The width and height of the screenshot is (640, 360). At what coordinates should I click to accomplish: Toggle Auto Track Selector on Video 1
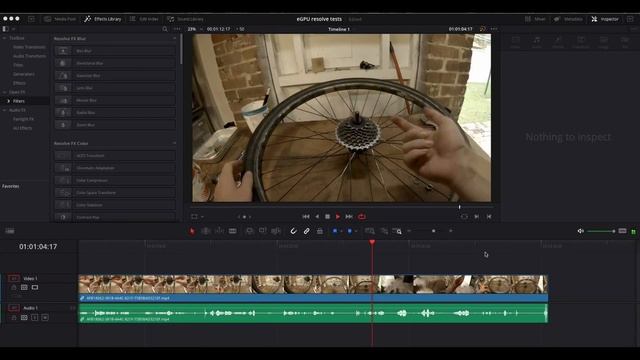click(24, 287)
